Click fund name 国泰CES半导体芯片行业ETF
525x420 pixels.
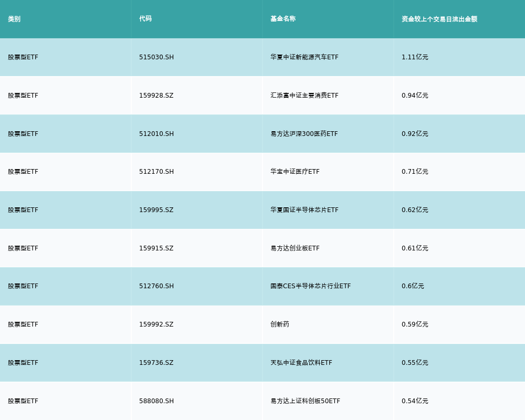[310, 286]
